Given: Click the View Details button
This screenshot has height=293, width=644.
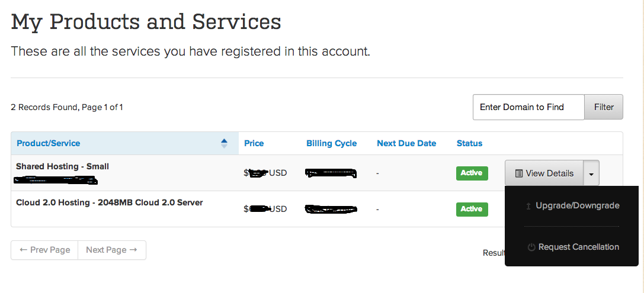Looking at the screenshot, I should (x=544, y=173).
